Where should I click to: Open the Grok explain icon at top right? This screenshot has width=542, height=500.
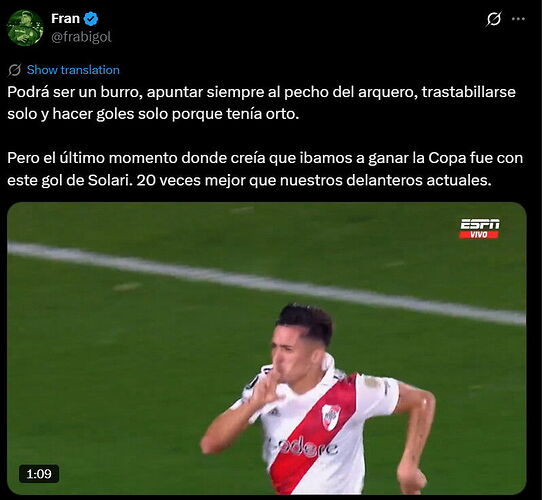493,19
